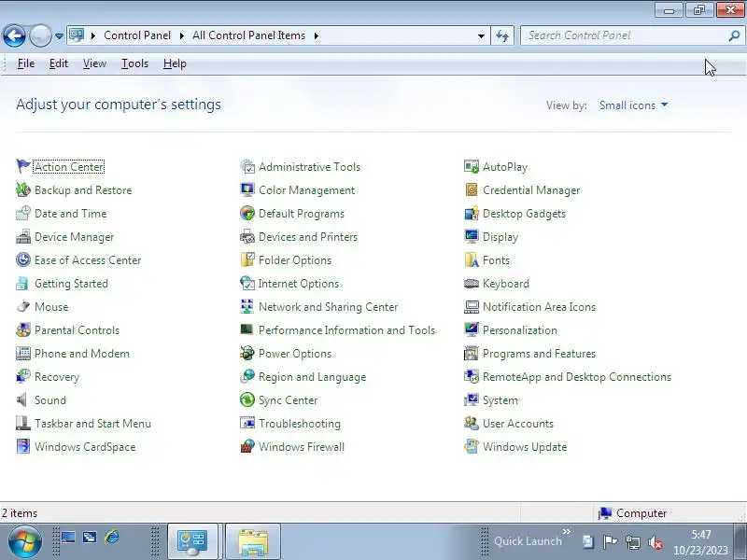Screen dimensions: 747x560
Task: Open the Administrative Tools icon
Action: (247, 167)
